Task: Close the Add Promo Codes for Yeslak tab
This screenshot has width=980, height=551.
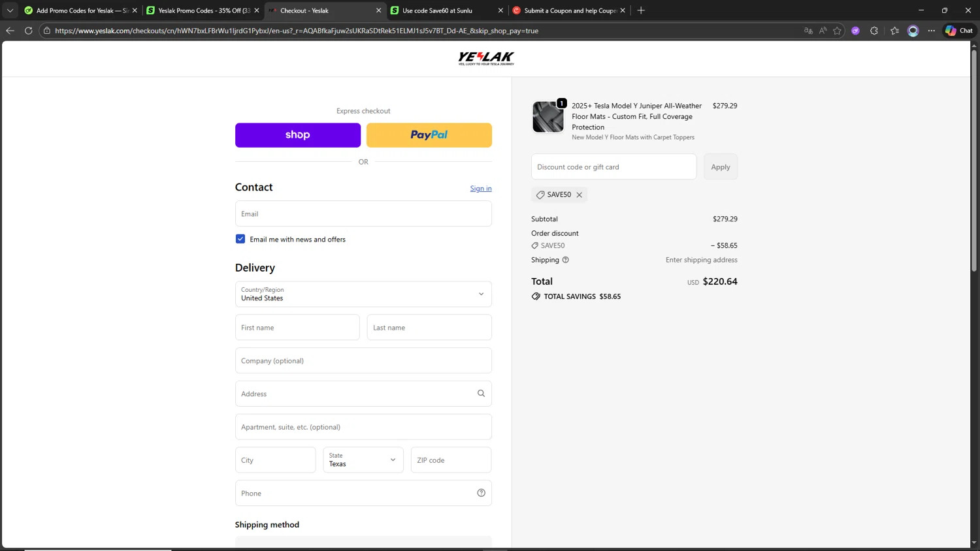Action: point(135,10)
